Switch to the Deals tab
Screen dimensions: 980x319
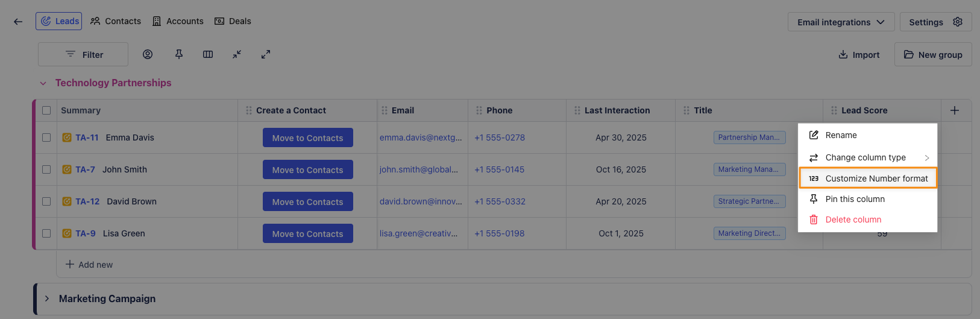point(233,21)
